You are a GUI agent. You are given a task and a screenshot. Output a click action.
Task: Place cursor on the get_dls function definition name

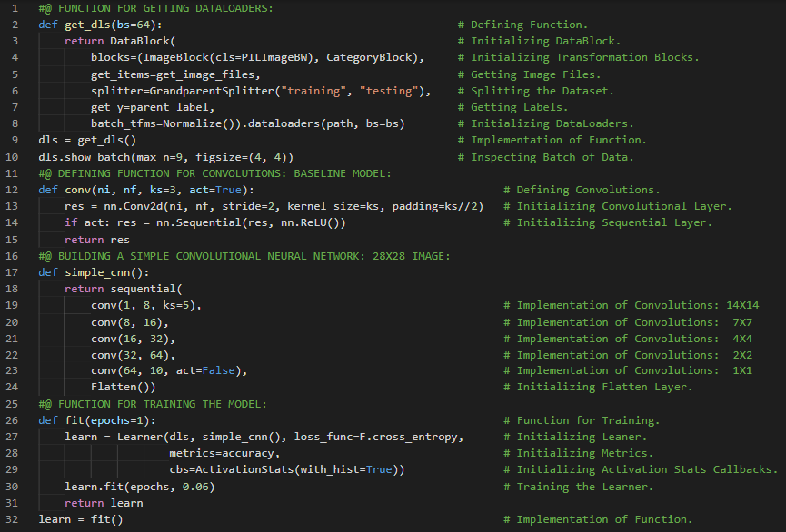tap(84, 25)
